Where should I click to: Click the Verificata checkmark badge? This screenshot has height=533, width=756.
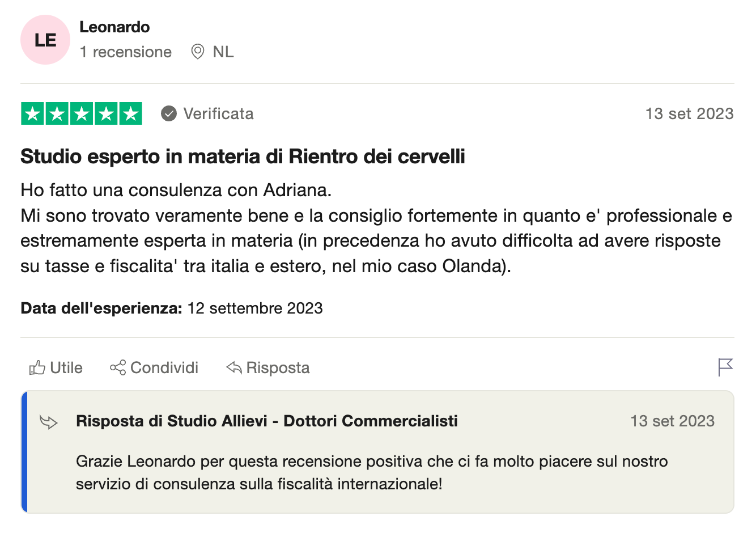(x=169, y=114)
